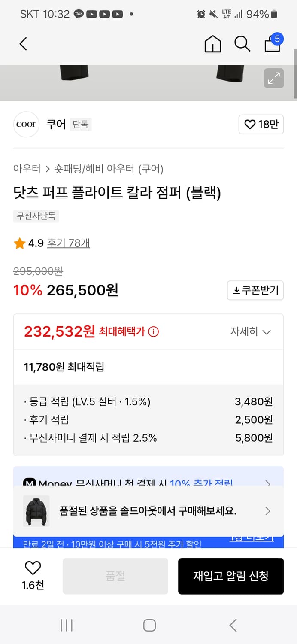
Task: Open the shopping bag with 5 items
Action: point(272,45)
